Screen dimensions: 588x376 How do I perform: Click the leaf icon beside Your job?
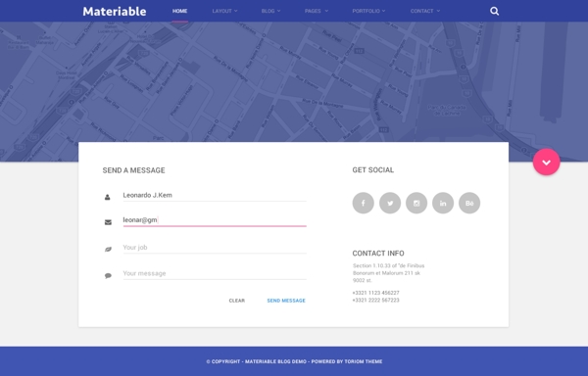tap(108, 249)
